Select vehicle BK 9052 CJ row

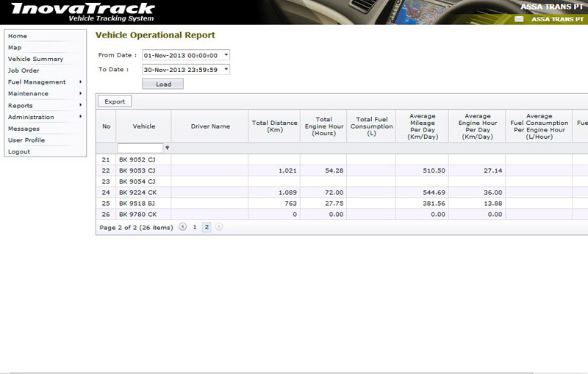tap(342, 159)
